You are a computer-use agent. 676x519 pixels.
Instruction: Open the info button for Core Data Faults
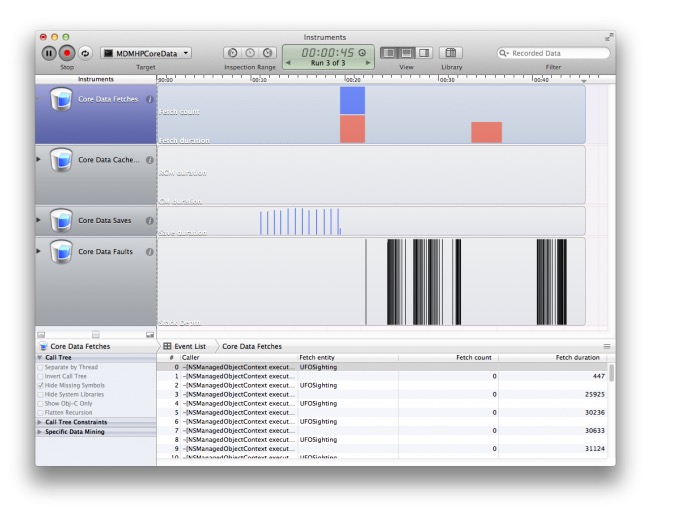click(x=150, y=252)
